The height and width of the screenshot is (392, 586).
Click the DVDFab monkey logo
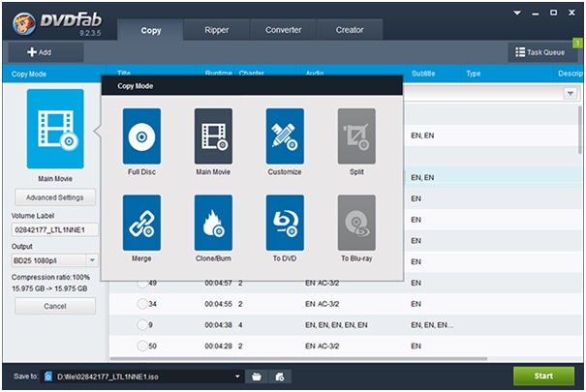click(24, 23)
